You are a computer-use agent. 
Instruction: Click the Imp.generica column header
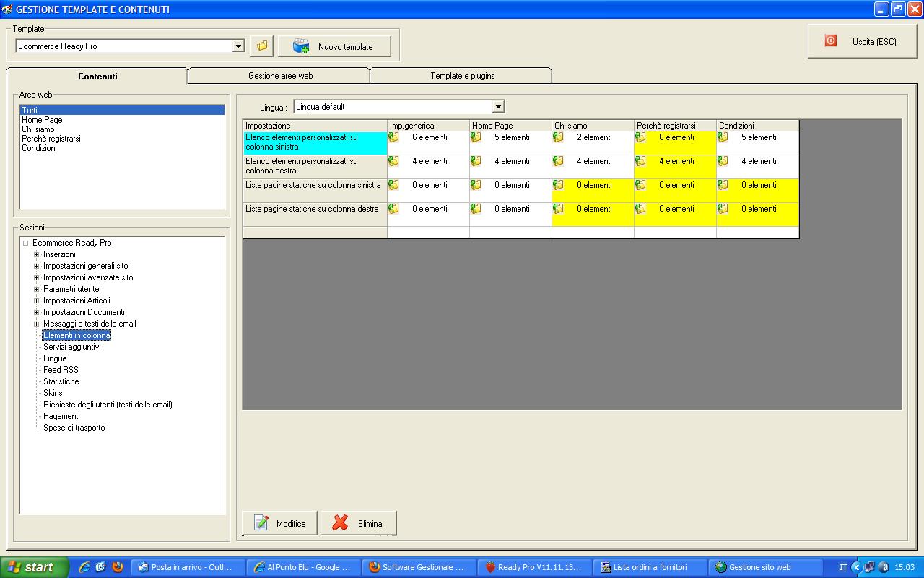tap(428, 126)
